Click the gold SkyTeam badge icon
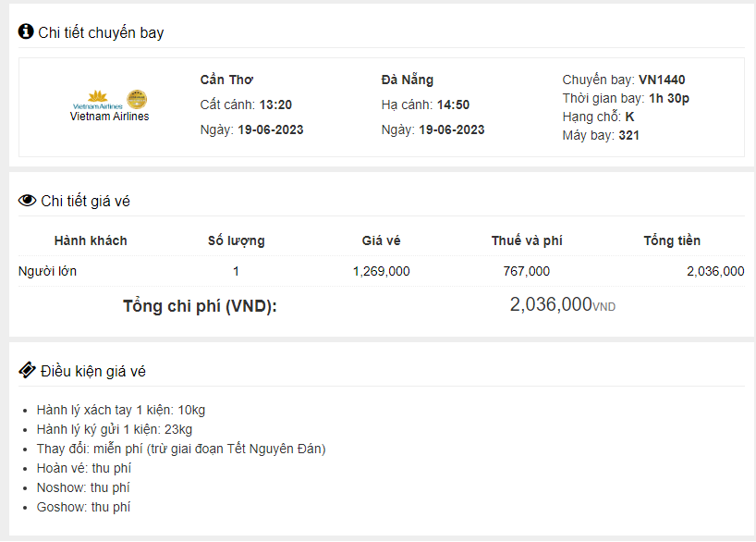Screen dimensions: 756x542 tap(137, 99)
